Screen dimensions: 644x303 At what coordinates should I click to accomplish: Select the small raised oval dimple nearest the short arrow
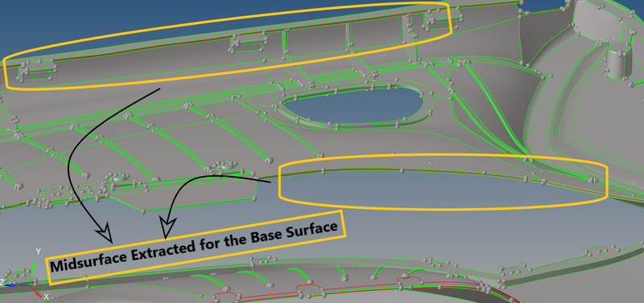(227, 166)
